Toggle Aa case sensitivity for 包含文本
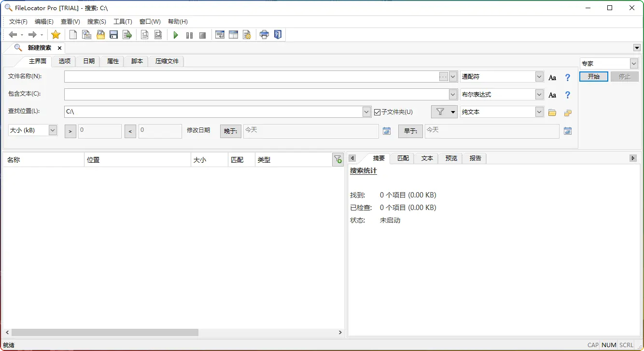 pos(552,95)
